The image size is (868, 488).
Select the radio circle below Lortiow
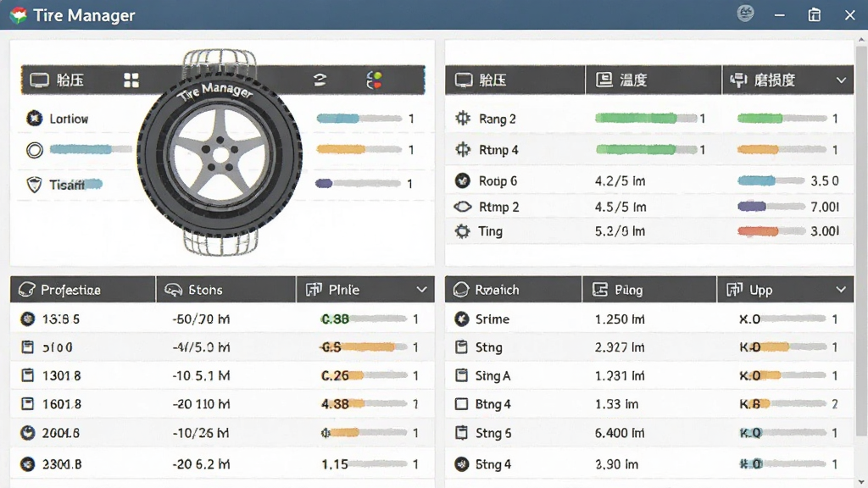pyautogui.click(x=34, y=150)
